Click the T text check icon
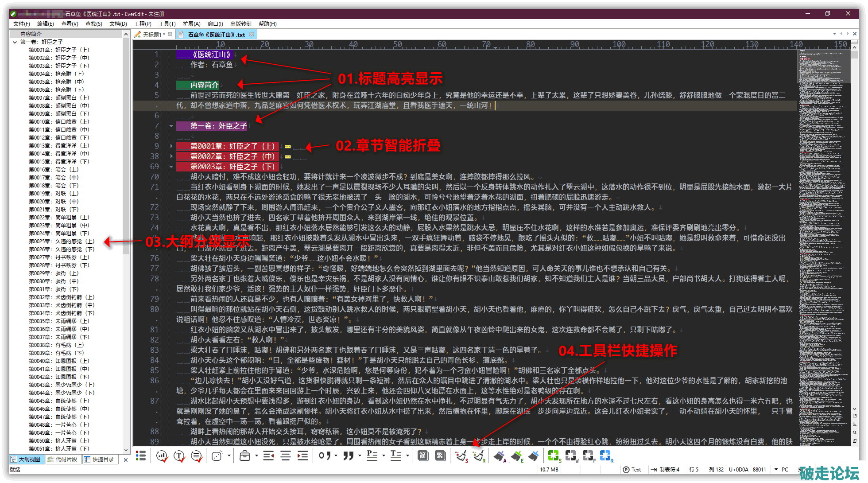Screen dimensions: 868x483 click(x=179, y=456)
